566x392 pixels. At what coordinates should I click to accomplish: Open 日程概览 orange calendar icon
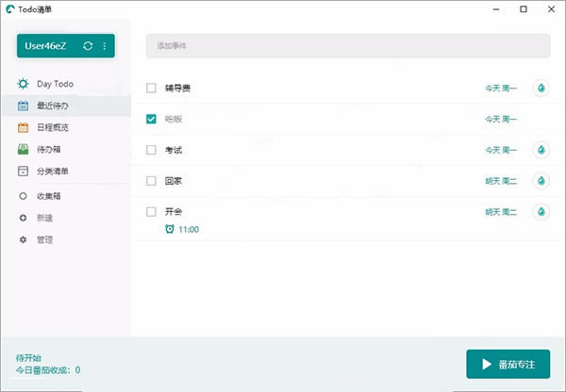pos(23,127)
